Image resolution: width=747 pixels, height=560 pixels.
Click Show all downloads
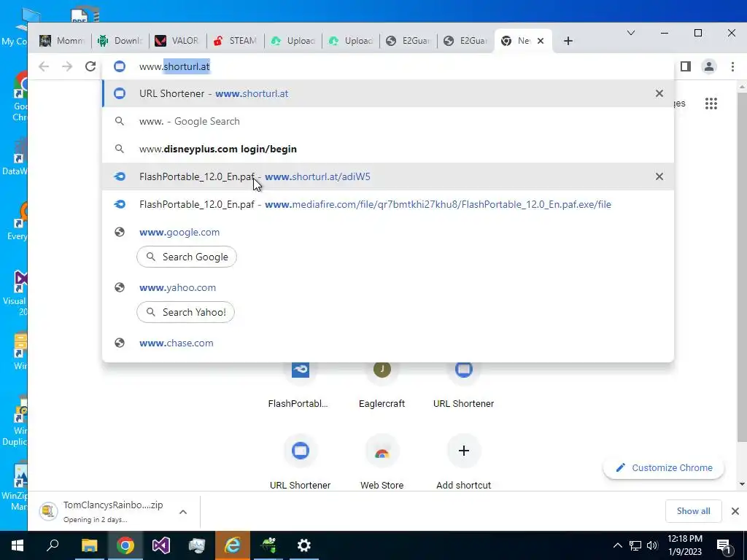click(x=693, y=511)
